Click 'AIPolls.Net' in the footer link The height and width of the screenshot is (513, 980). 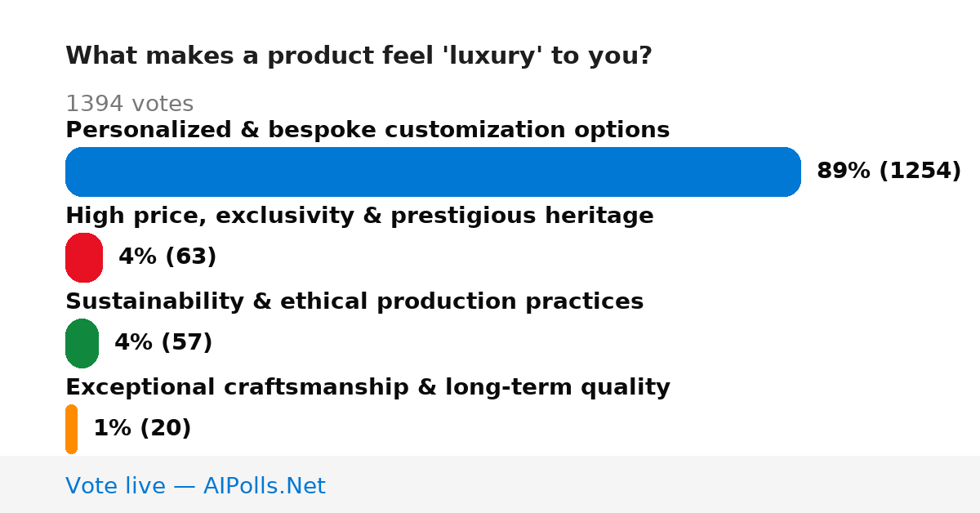pyautogui.click(x=264, y=486)
